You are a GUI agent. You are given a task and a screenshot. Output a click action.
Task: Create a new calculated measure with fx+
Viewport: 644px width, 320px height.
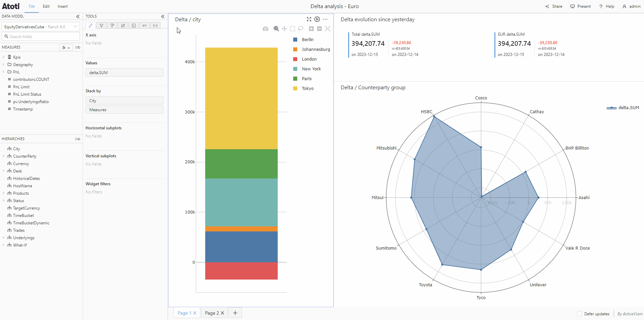coord(66,47)
